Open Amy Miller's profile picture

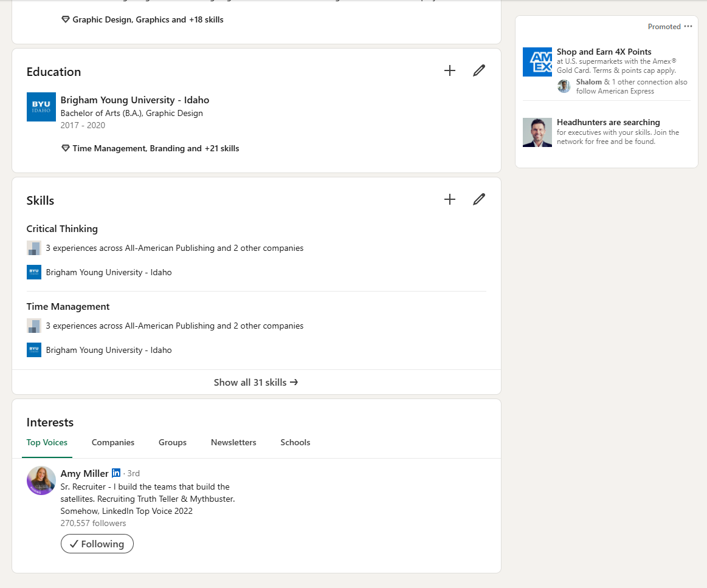coord(41,480)
